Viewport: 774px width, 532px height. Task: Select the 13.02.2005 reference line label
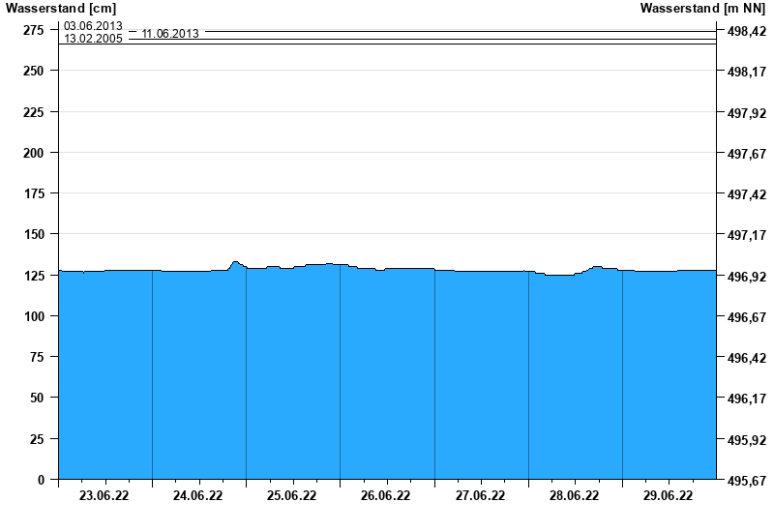(x=93, y=40)
